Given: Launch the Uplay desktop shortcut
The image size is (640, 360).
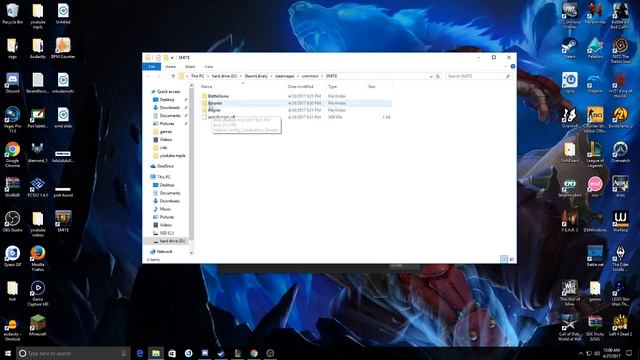Looking at the screenshot, I should [x=569, y=83].
